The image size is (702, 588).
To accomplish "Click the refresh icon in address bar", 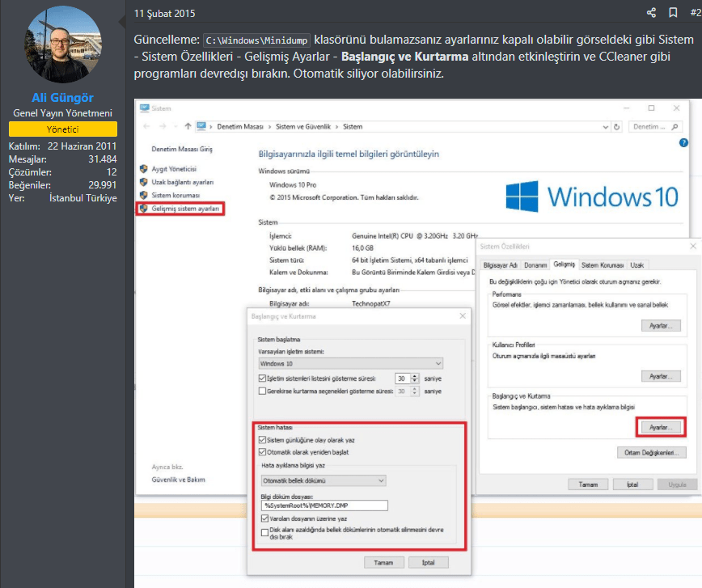I will (x=616, y=127).
